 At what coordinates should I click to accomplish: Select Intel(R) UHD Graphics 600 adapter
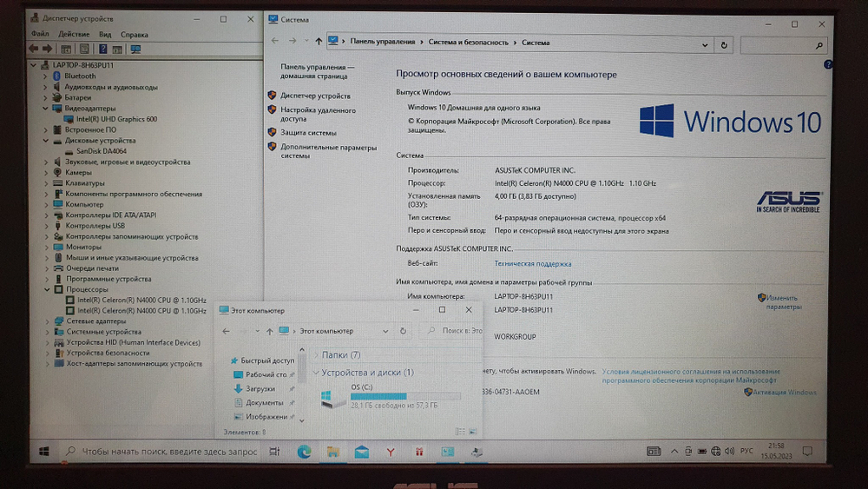tap(117, 119)
